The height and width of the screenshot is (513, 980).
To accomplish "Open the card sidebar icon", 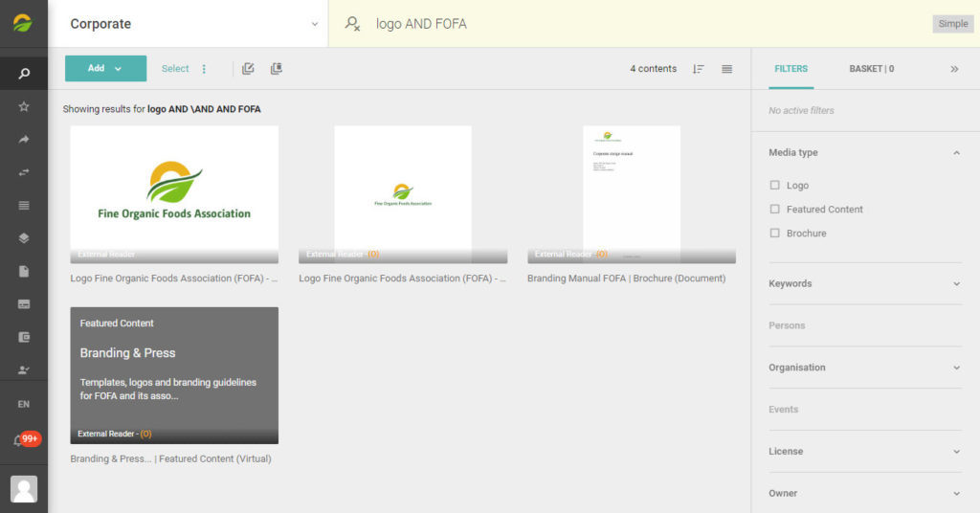I will [x=24, y=304].
